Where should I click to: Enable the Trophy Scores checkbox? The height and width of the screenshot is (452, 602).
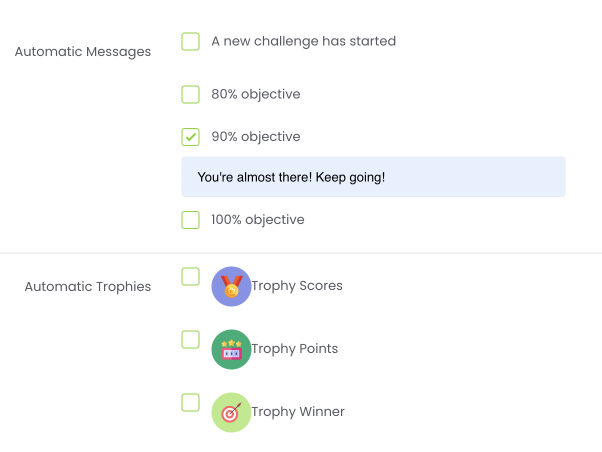click(190, 277)
